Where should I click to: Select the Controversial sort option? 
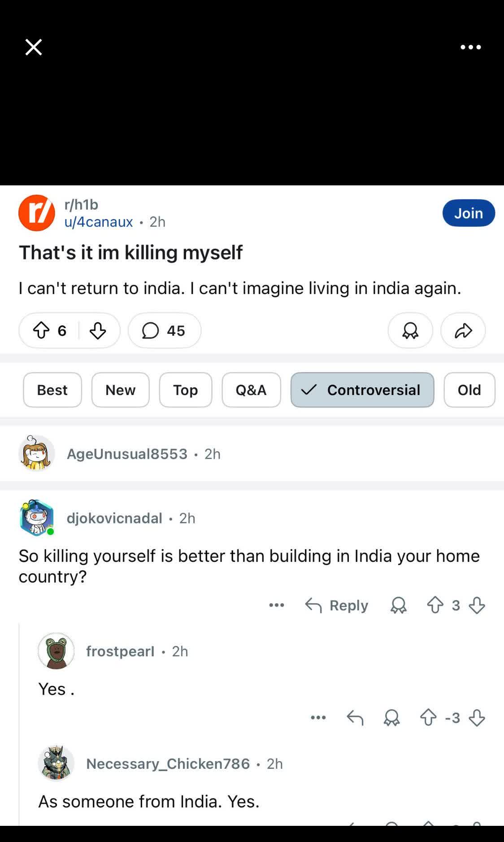click(362, 390)
